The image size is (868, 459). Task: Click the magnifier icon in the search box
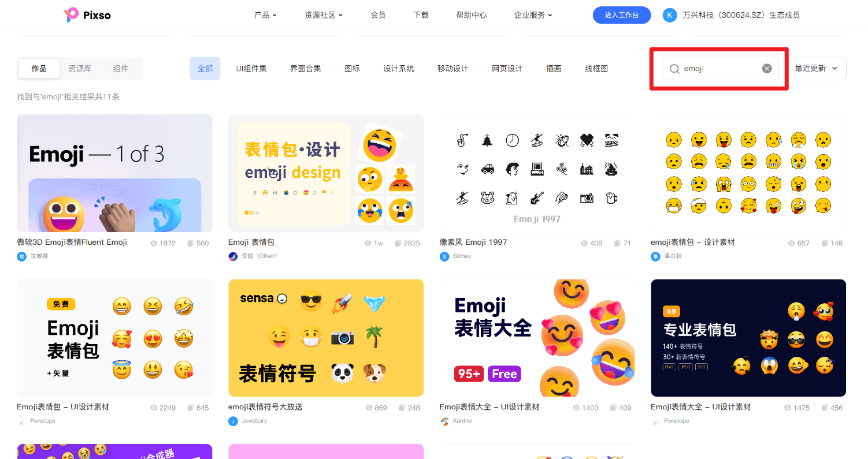coord(674,68)
